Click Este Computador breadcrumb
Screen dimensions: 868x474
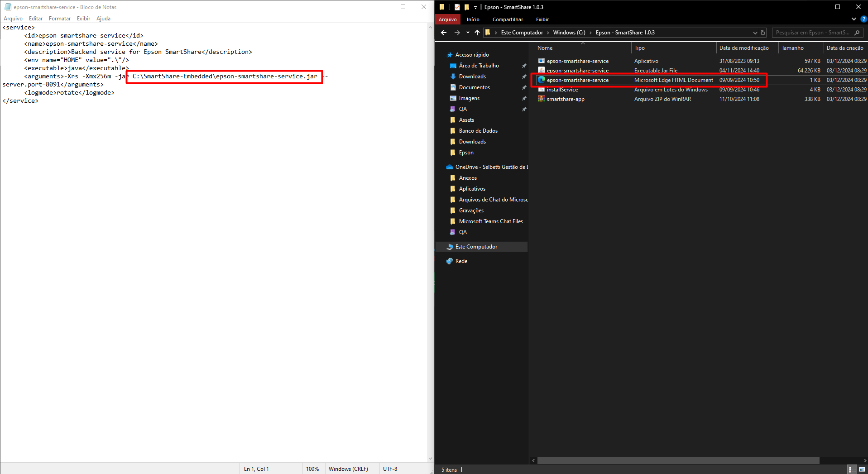[x=522, y=33]
